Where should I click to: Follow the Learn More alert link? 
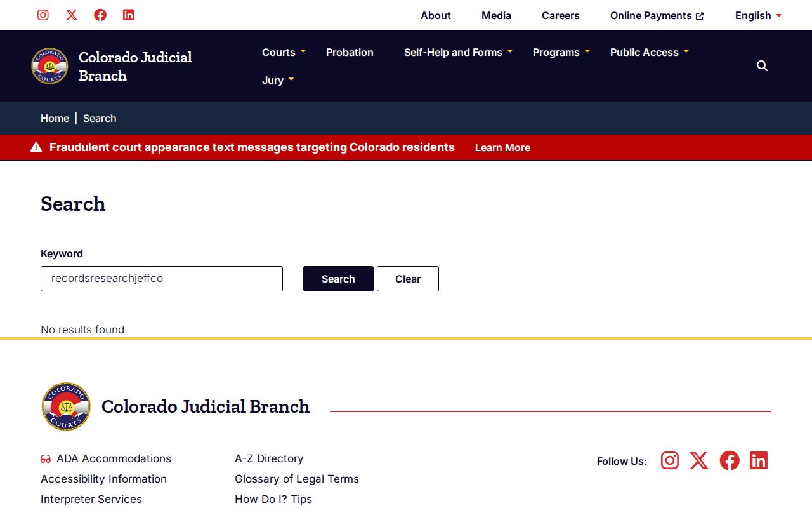point(502,147)
